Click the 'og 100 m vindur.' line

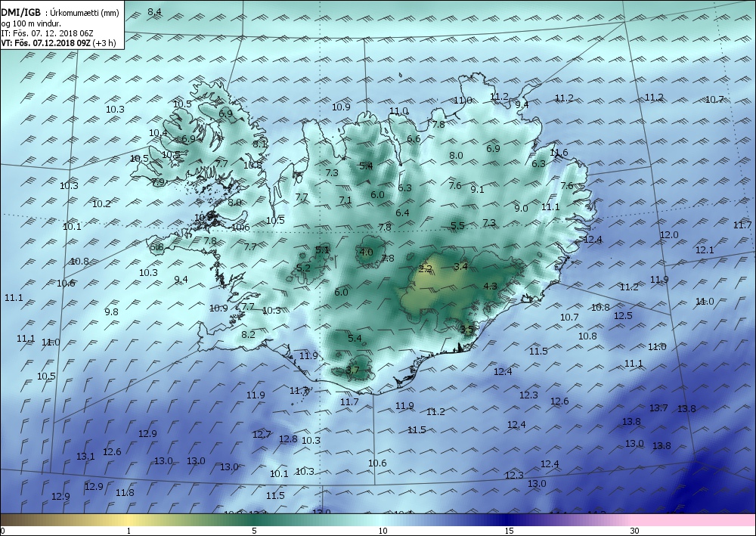coord(31,23)
